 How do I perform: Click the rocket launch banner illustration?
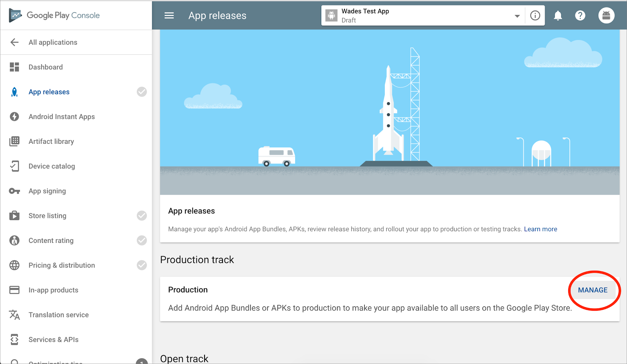tap(390, 112)
